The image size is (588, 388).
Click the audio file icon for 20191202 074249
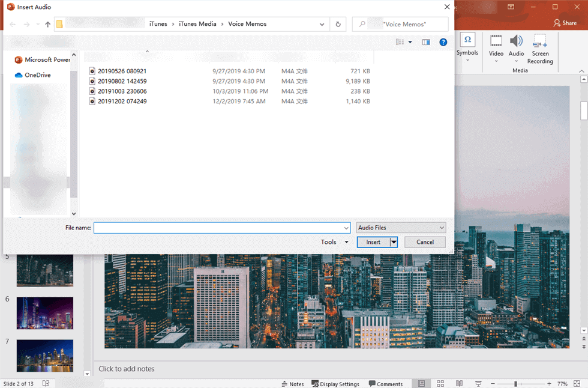92,102
